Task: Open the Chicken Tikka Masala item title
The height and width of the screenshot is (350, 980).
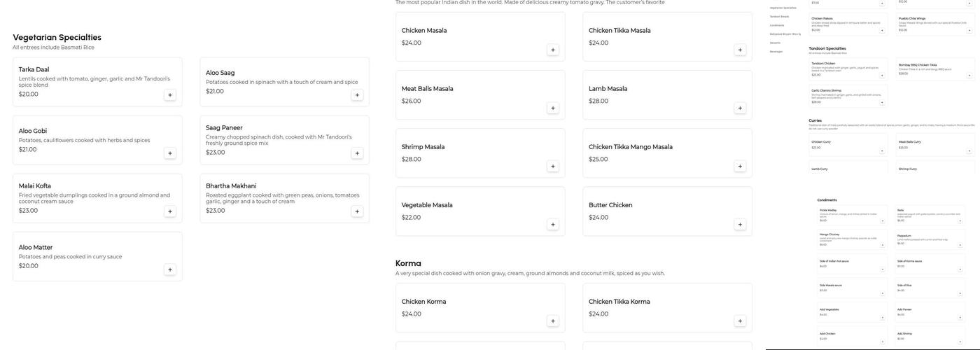Action: (619, 31)
